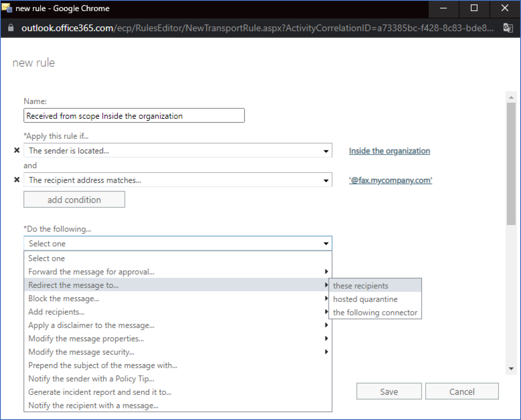Select 'the following connector' option

tap(375, 313)
